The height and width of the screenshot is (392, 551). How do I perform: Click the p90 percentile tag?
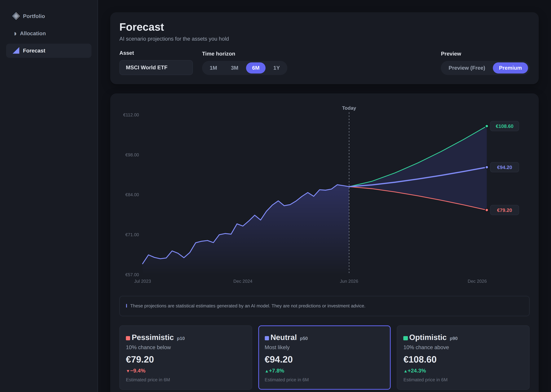click(x=454, y=339)
